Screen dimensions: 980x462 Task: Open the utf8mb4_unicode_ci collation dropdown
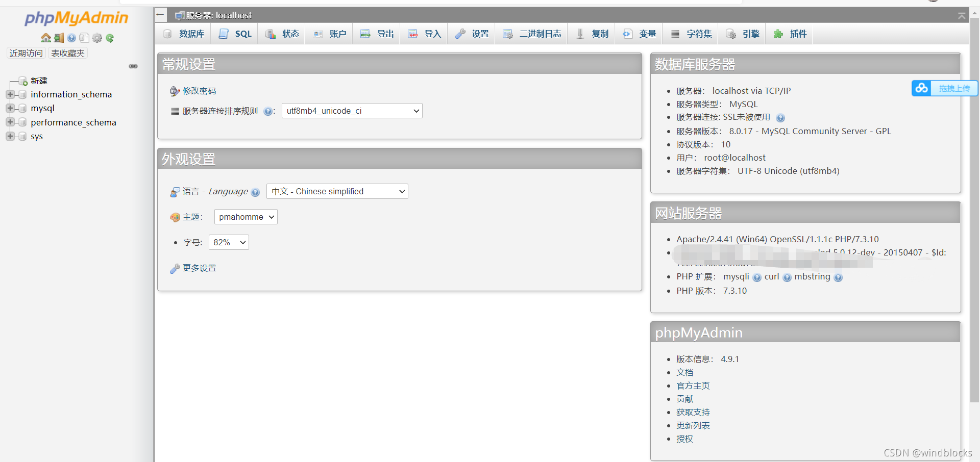point(352,111)
